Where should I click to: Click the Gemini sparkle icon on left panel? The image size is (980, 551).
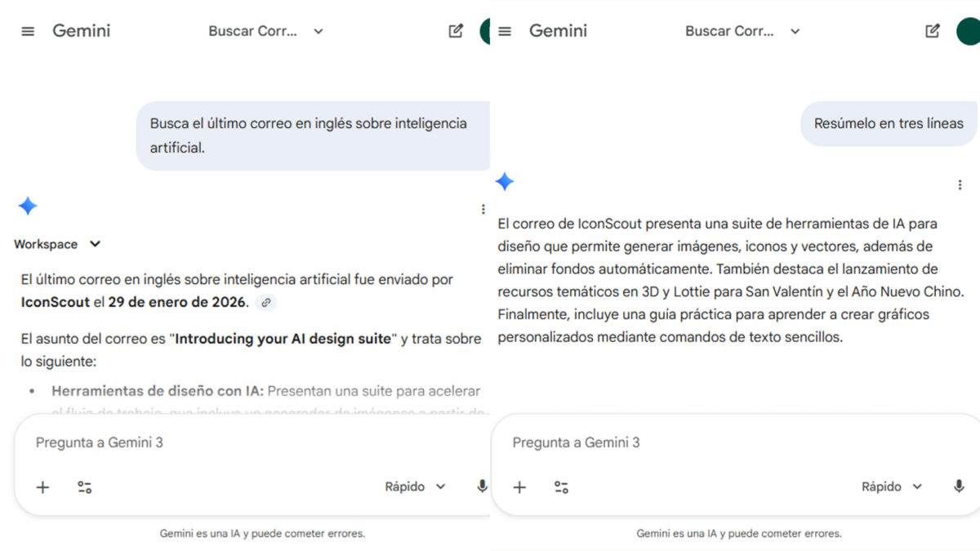point(27,206)
